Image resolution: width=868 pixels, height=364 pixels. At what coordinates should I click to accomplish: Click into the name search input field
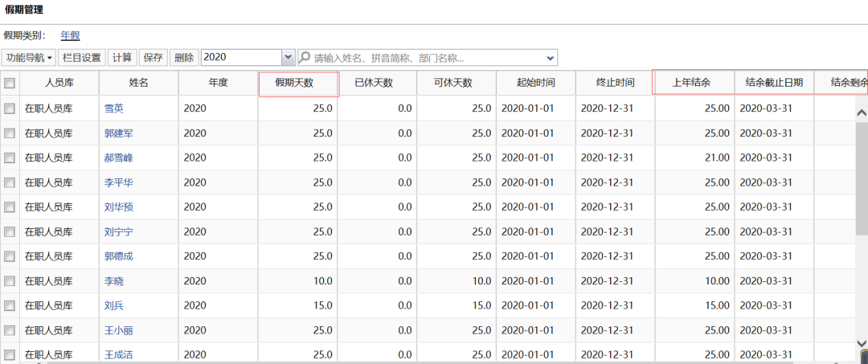(x=426, y=58)
